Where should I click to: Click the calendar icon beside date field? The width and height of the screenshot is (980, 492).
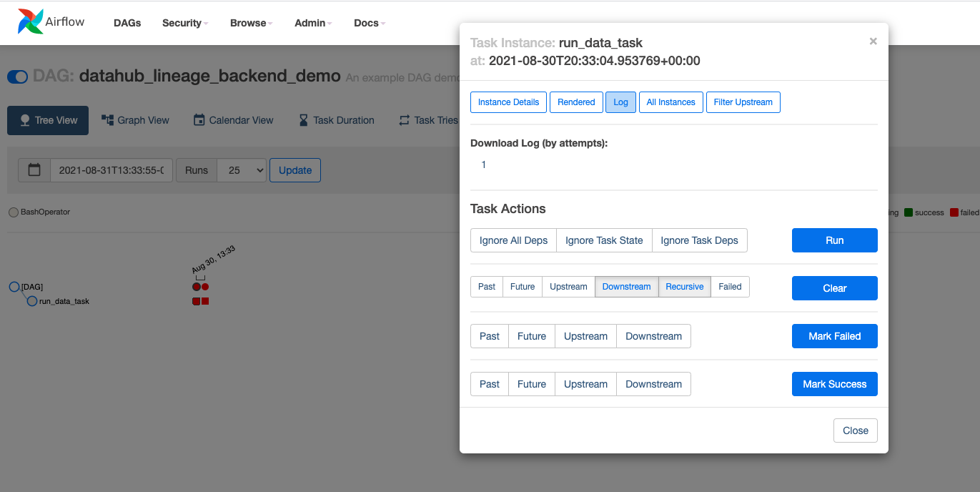click(x=34, y=170)
